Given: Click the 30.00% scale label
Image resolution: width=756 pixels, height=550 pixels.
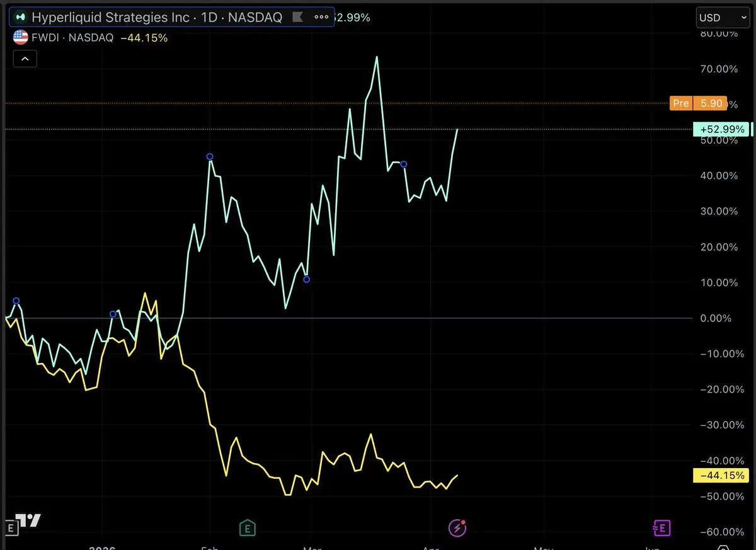Looking at the screenshot, I should 719,211.
